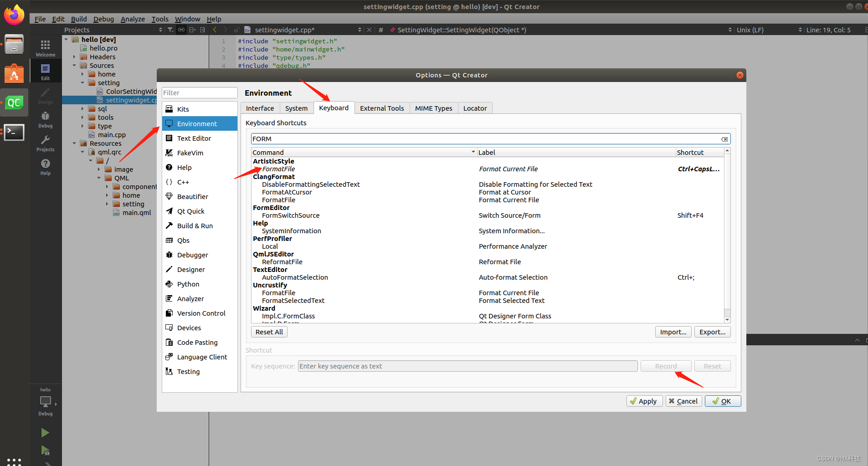This screenshot has height=466, width=868.
Task: Select the FormSwitchSource command row
Action: tap(487, 215)
